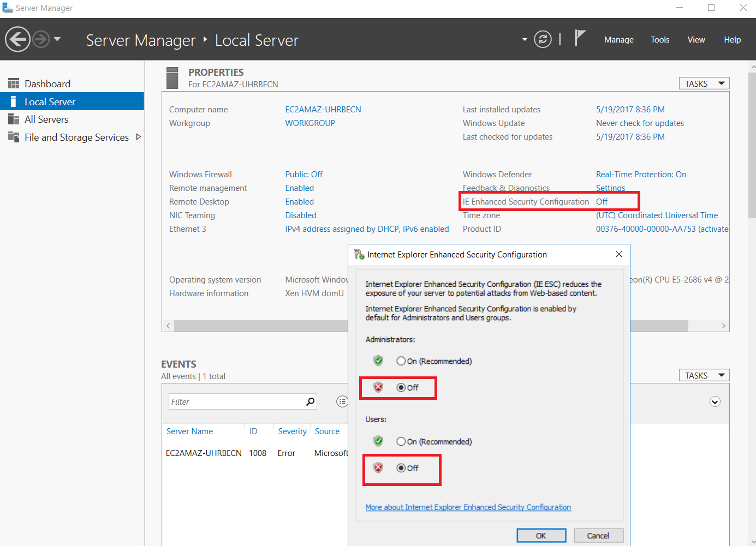Click the main vertical scrollbar up arrow
The height and width of the screenshot is (546, 756).
(x=753, y=67)
